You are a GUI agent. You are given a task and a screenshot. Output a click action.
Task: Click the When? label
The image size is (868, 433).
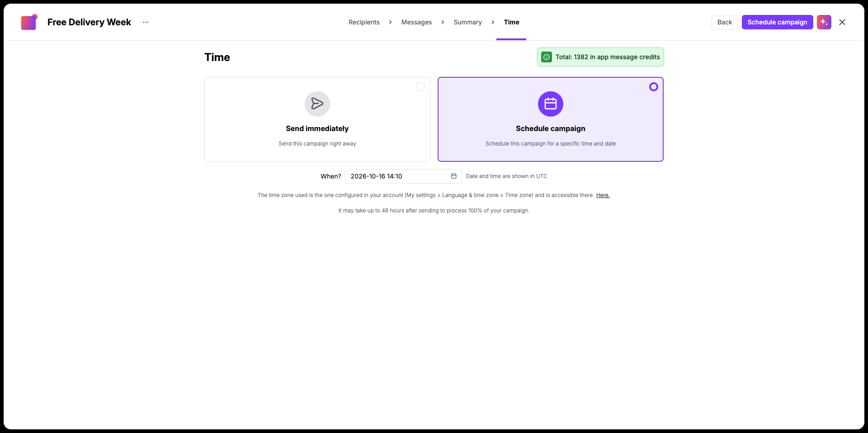pos(331,176)
